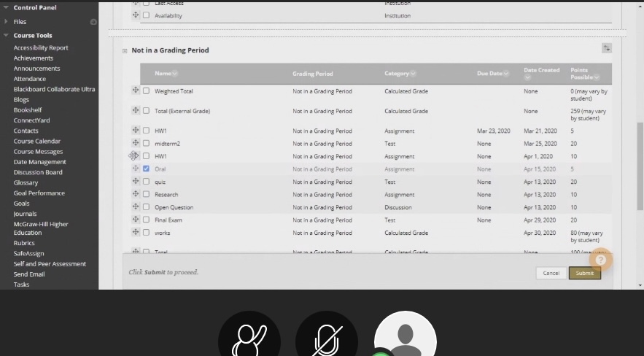Click the Submit button
The height and width of the screenshot is (356, 644).
pyautogui.click(x=584, y=273)
